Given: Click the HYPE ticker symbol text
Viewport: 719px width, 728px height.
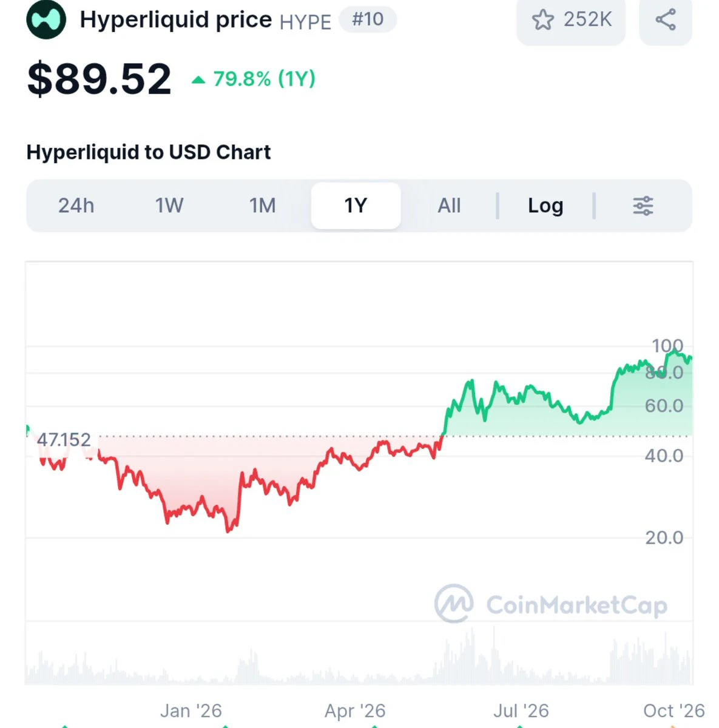Looking at the screenshot, I should pyautogui.click(x=305, y=22).
